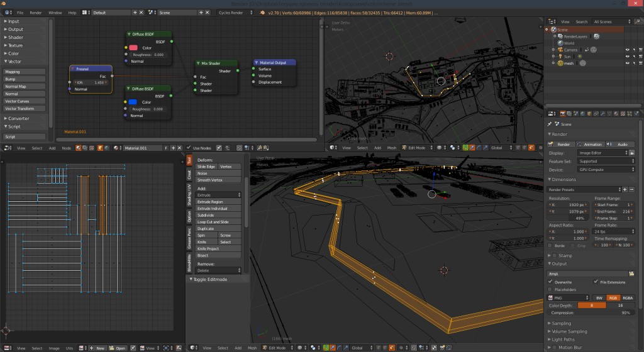Select compositing nodes tree type icon
Image resolution: width=644 pixels, height=352 pixels.
[85, 148]
